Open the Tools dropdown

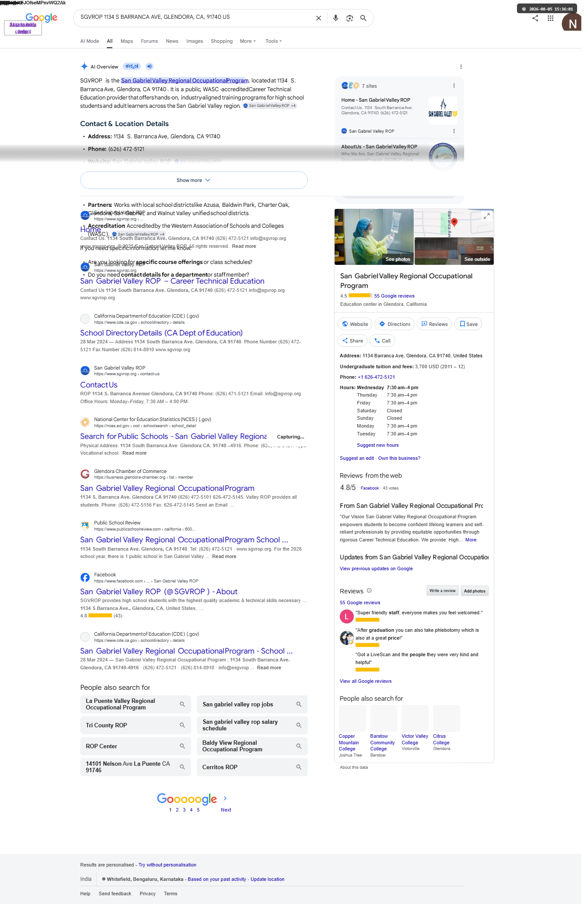coord(273,41)
